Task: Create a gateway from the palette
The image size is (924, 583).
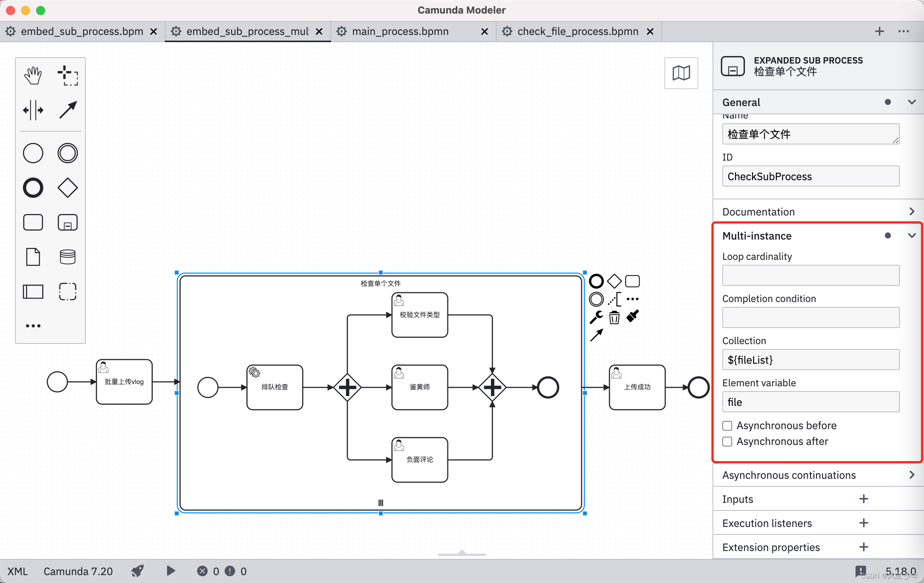Action: tap(68, 188)
